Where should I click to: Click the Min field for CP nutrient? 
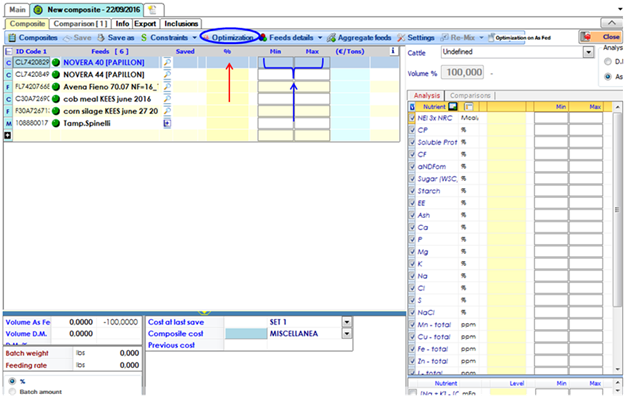click(551, 130)
